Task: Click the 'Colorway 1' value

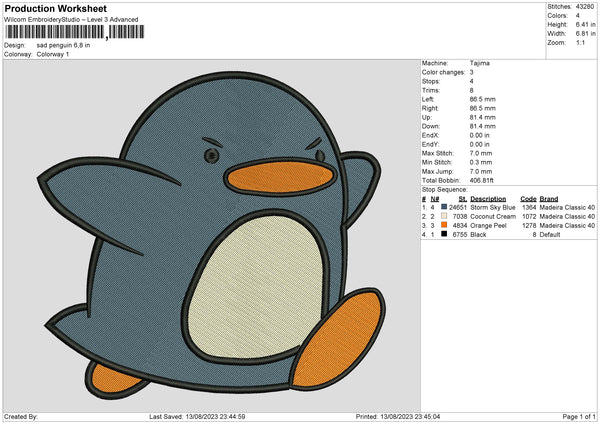Action: click(x=53, y=54)
